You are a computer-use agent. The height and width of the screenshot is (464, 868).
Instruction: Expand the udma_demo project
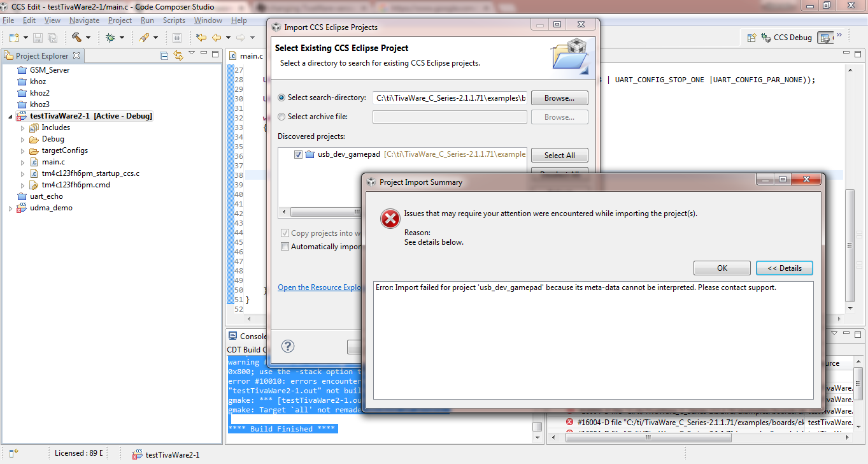pyautogui.click(x=10, y=208)
